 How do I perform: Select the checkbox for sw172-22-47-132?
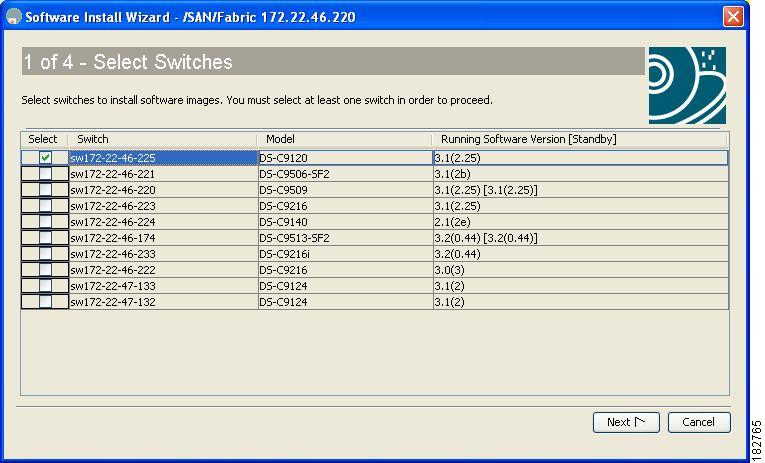45,302
